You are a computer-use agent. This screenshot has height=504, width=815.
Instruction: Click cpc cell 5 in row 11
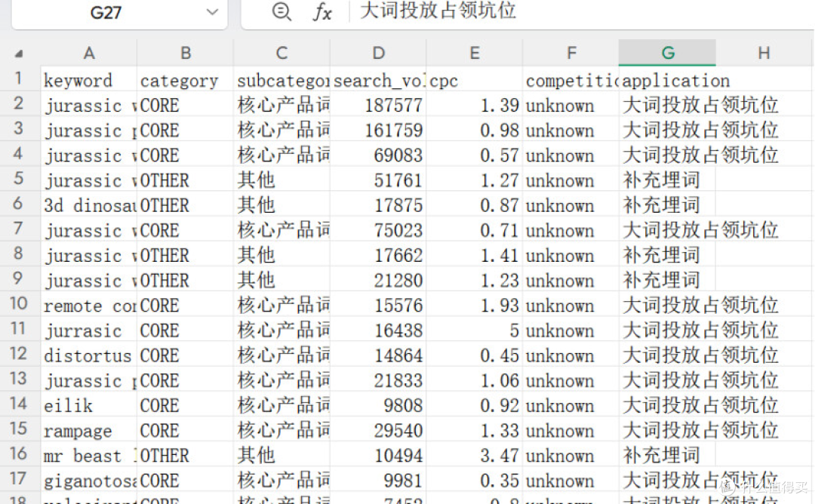475,330
